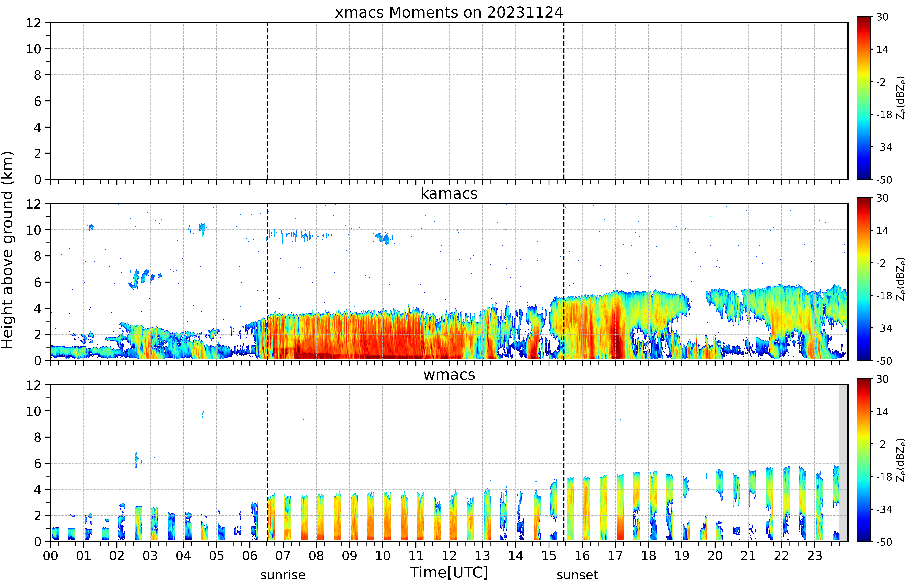Viewport: 912px width, 588px height.
Task: Click the sunrise dashed line in the xmacs panel
Action: 267,101
